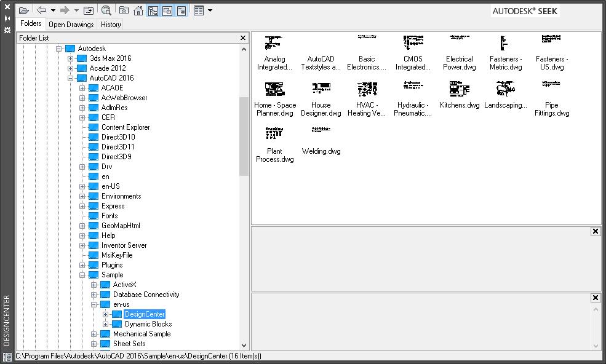606x364 pixels.
Task: Select the MsiKeyFile folder
Action: (117, 255)
